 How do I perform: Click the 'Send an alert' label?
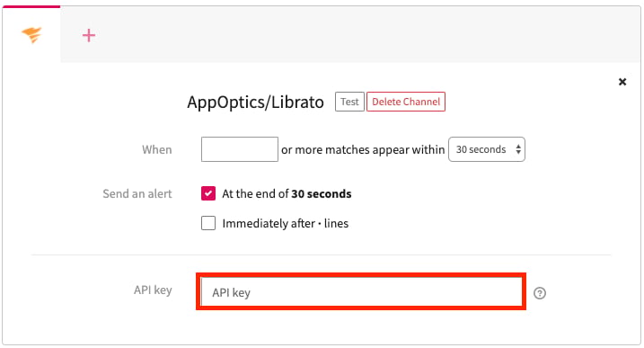137,193
